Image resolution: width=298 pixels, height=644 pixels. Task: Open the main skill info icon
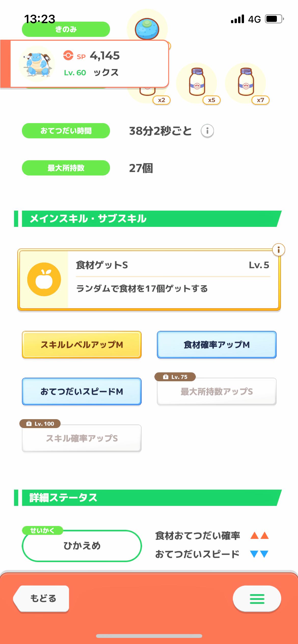[x=278, y=250]
